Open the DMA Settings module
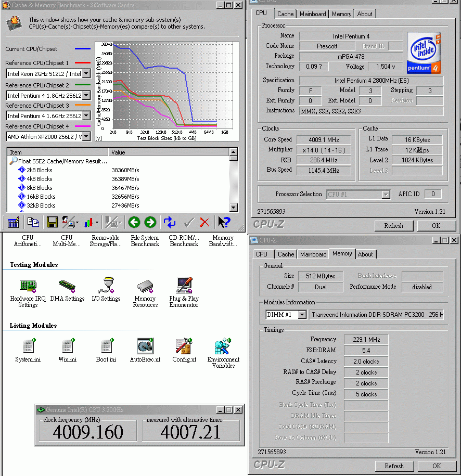This screenshot has width=461, height=476. coord(67,291)
